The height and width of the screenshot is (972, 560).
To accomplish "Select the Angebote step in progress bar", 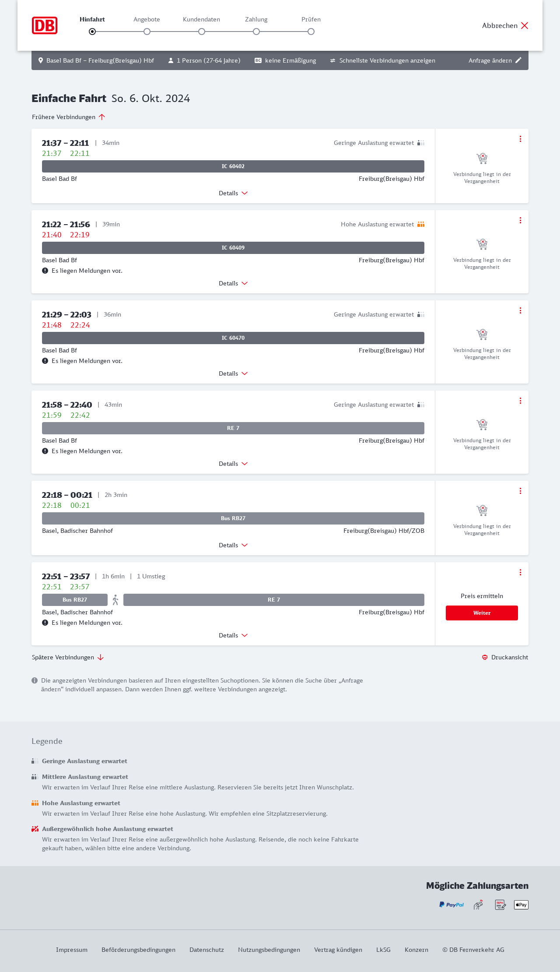I will [x=147, y=31].
